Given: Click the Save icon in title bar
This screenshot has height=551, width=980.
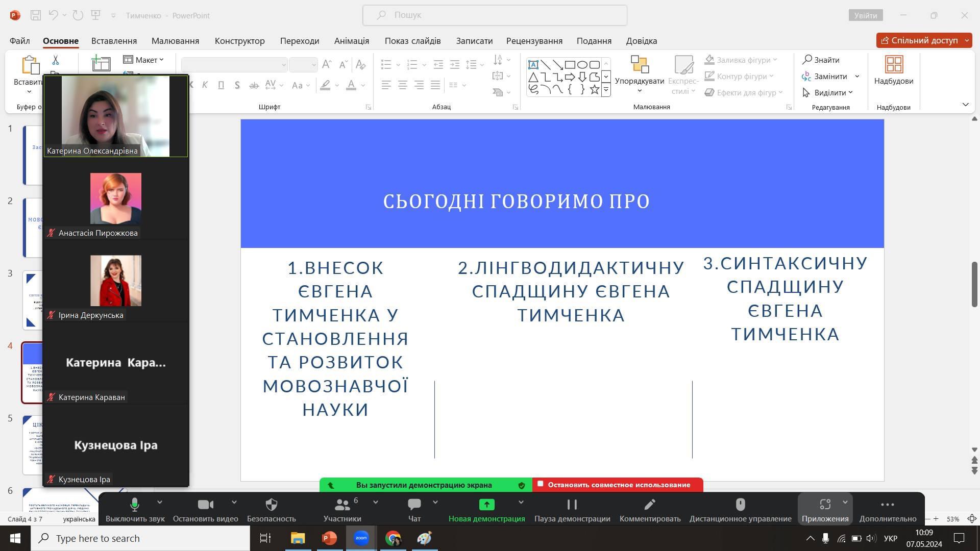Looking at the screenshot, I should coord(36,15).
